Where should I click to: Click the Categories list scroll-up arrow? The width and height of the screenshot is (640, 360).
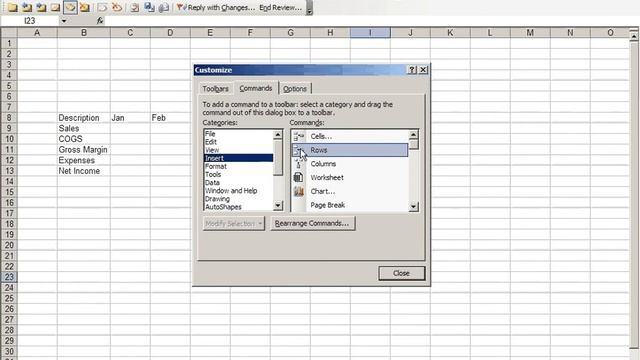point(278,135)
